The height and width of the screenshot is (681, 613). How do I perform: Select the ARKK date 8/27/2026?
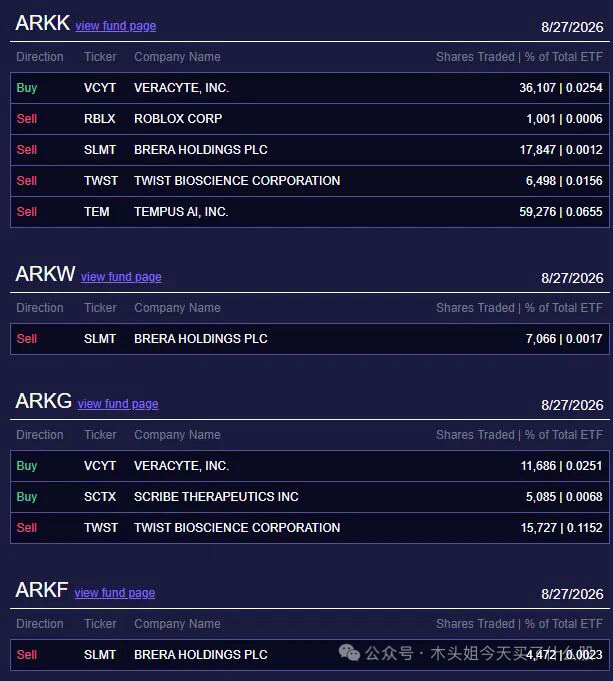pos(572,27)
